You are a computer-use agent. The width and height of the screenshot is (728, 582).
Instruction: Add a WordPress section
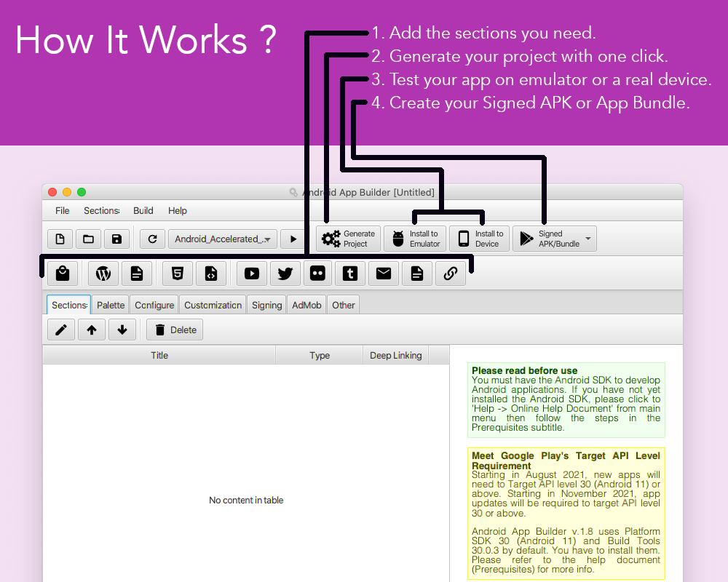103,274
